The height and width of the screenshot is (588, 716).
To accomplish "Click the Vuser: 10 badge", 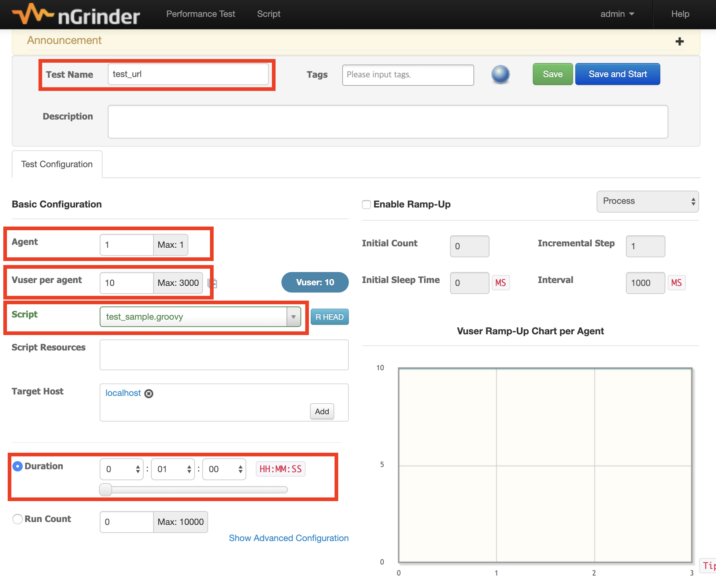I will click(x=315, y=282).
